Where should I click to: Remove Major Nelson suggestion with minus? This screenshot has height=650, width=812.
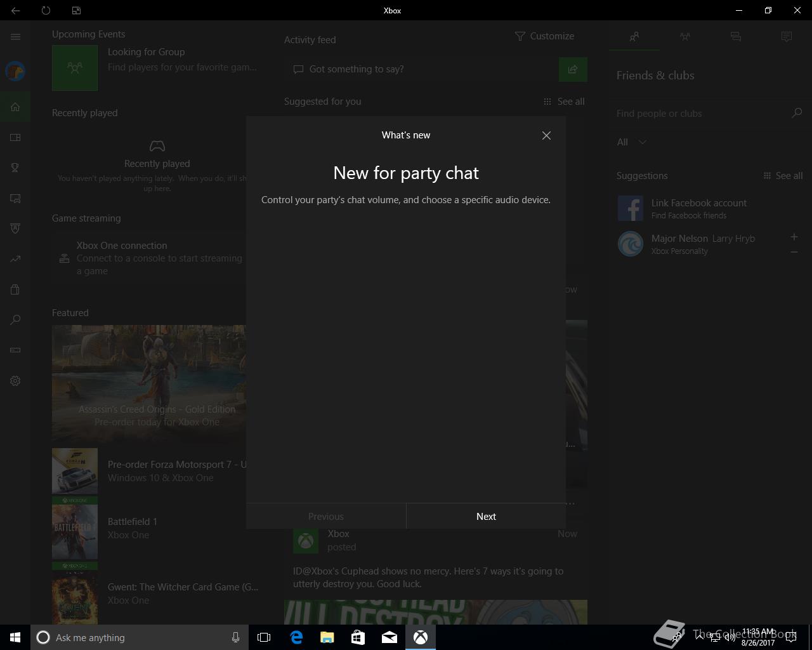point(794,252)
